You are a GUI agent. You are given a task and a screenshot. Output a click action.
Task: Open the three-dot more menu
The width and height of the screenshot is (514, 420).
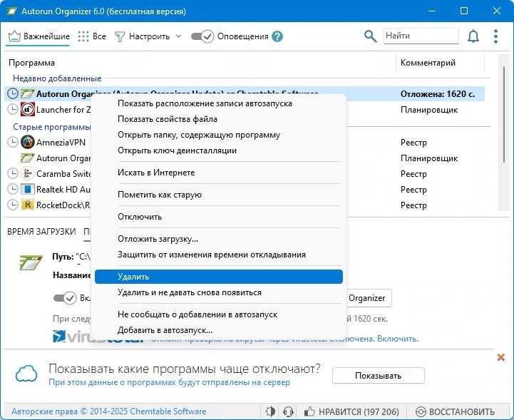[x=495, y=36]
